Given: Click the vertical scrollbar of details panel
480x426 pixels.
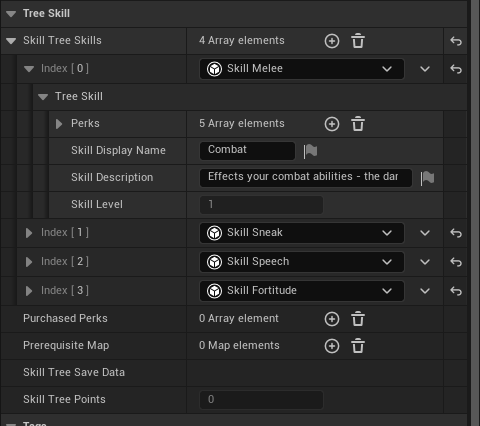Looking at the screenshot, I should 475,213.
